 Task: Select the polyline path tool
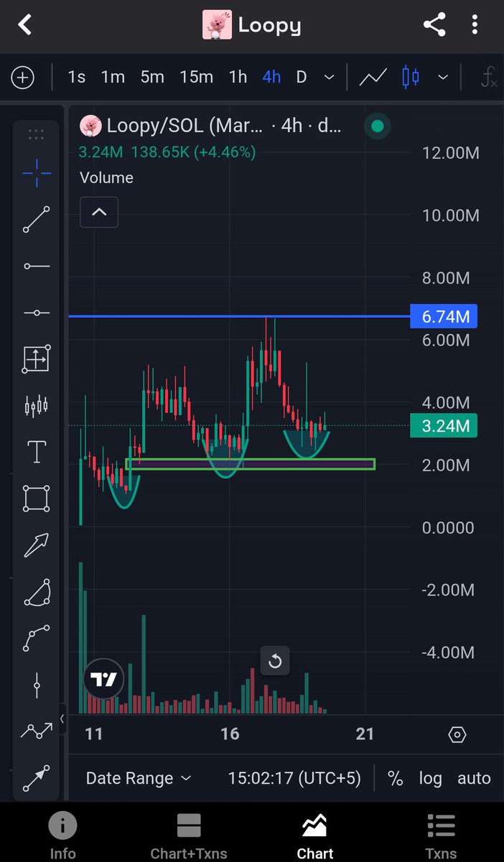tap(36, 731)
